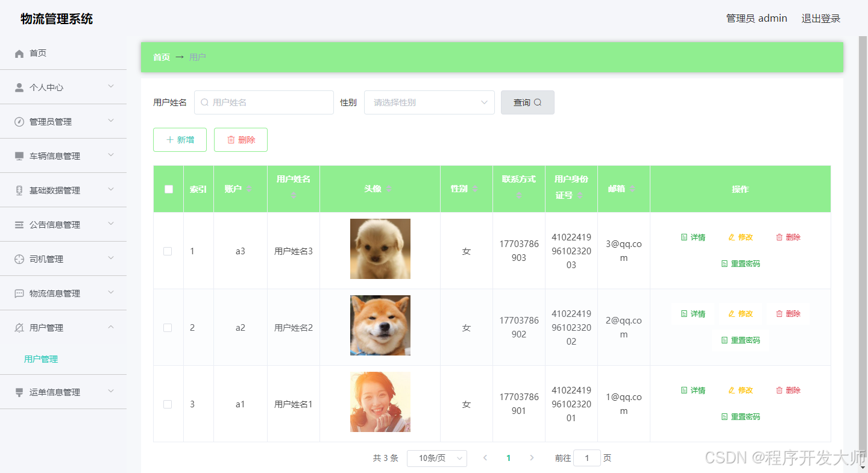This screenshot has height=473, width=868.
Task: Expand the 车辆信息管理 menu chevron
Action: point(111,155)
